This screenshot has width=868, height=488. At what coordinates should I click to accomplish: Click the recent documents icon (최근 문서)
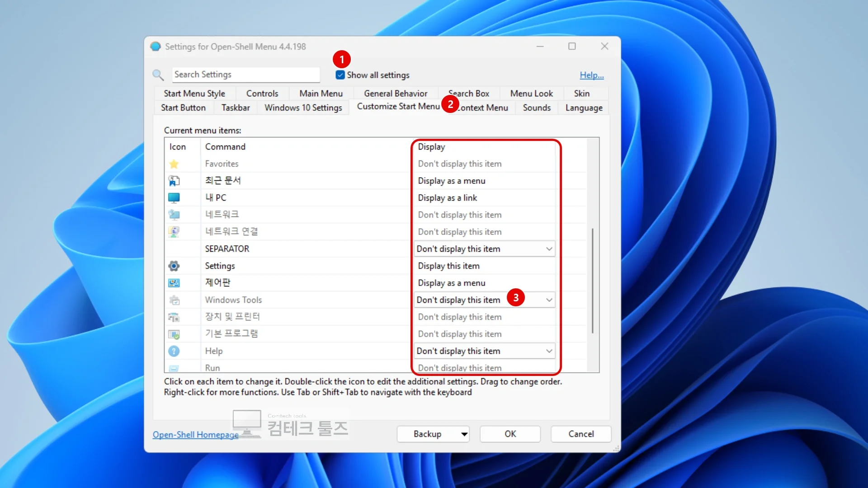coord(174,181)
